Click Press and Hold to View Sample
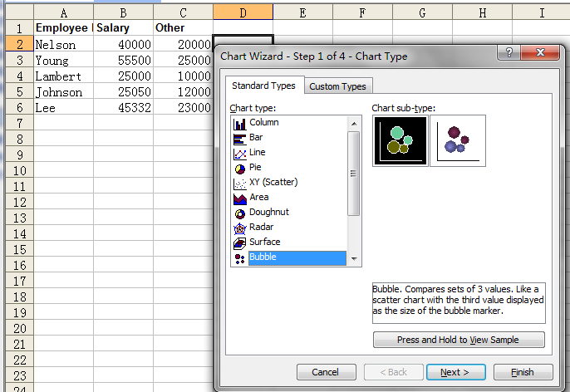This screenshot has height=392, width=570. pyautogui.click(x=459, y=340)
